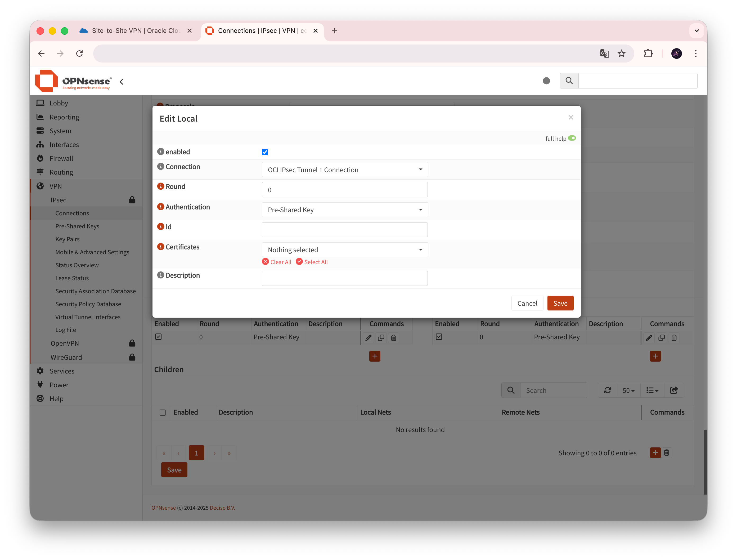Close the Edit Local dialog with X

click(x=571, y=117)
